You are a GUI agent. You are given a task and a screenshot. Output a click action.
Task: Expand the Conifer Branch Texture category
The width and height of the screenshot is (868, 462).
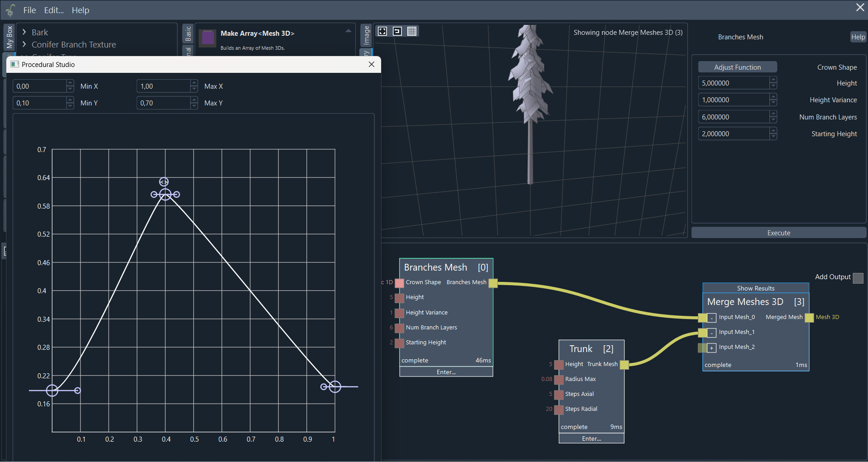[x=24, y=44]
